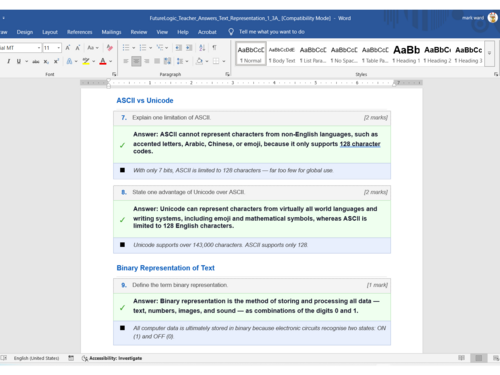Image resolution: width=500 pixels, height=375 pixels.
Task: Decrease paragraph indent
Action: point(178,48)
